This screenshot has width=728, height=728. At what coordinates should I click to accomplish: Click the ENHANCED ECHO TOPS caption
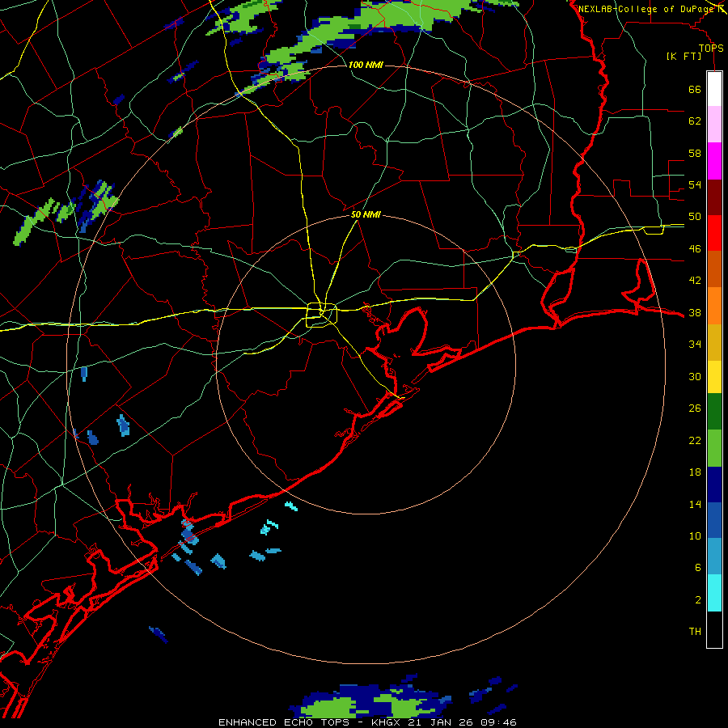(284, 722)
